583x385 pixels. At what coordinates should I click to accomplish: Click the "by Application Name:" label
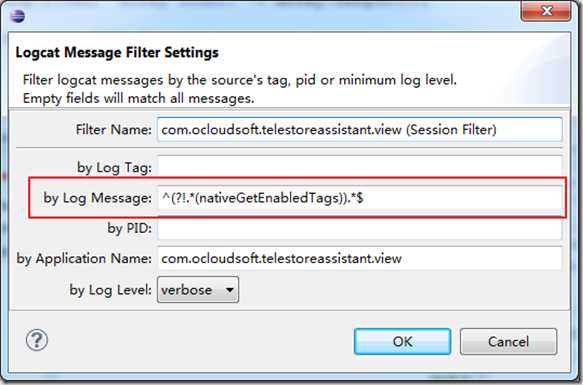click(x=84, y=259)
